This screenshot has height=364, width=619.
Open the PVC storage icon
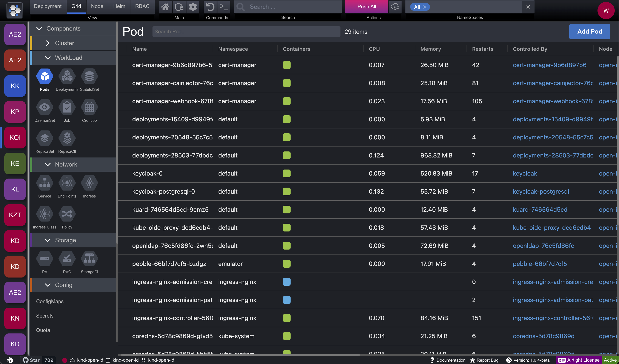click(67, 259)
